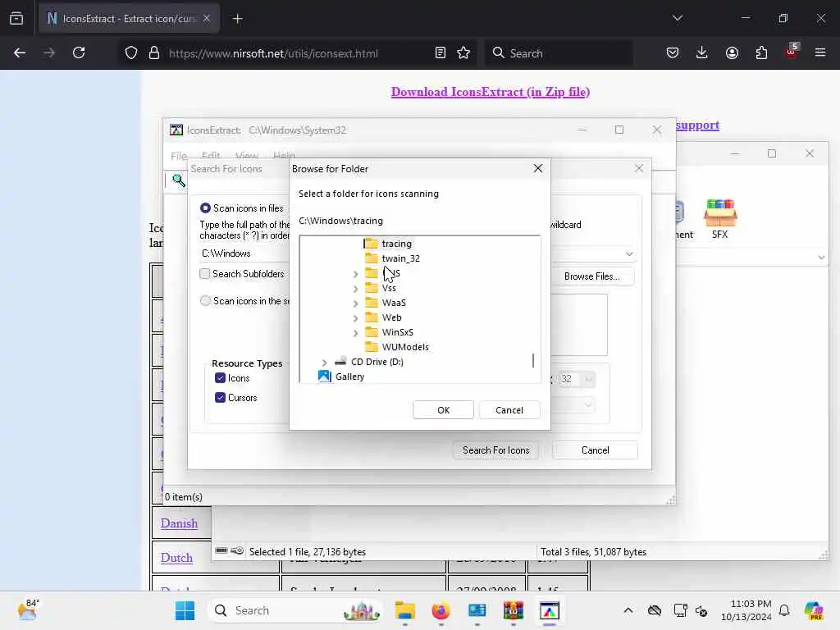This screenshot has width=840, height=630.
Task: Click the SFX icon in WinRAR window
Action: [720, 218]
